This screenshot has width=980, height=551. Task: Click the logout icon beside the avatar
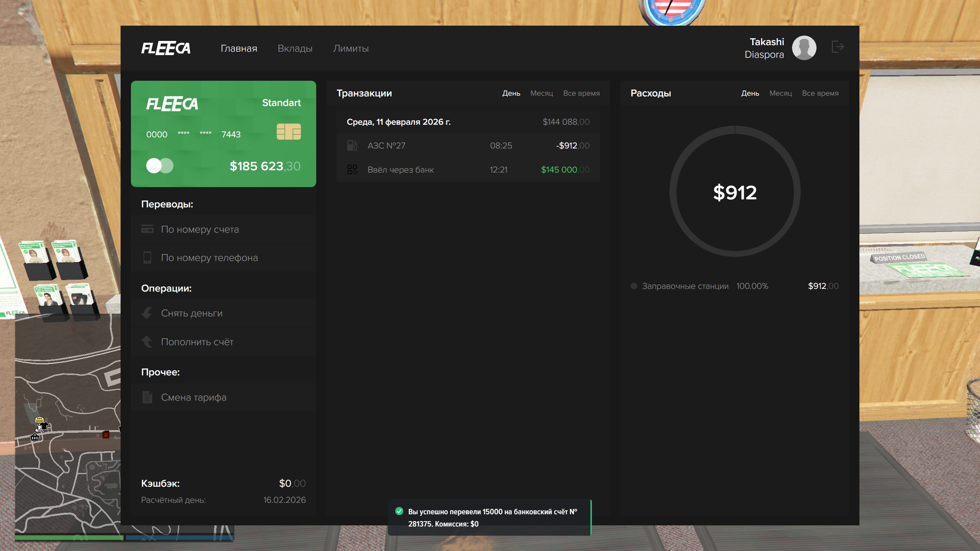[838, 47]
